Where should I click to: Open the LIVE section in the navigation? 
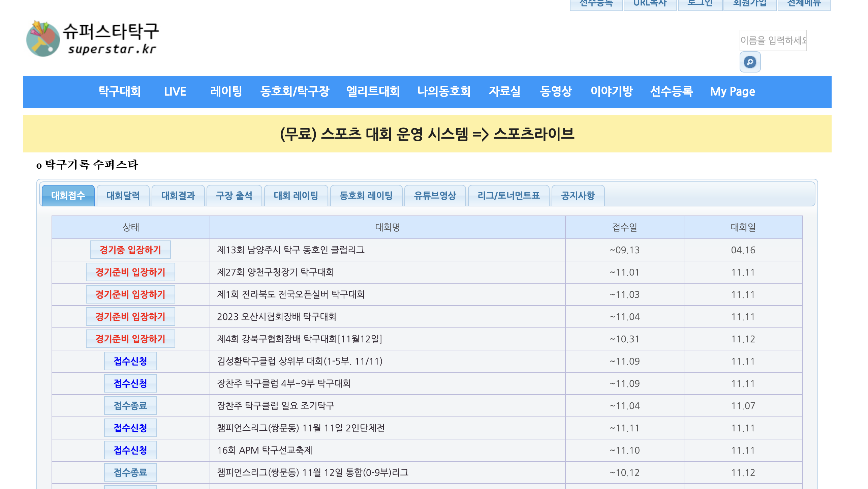(x=175, y=91)
